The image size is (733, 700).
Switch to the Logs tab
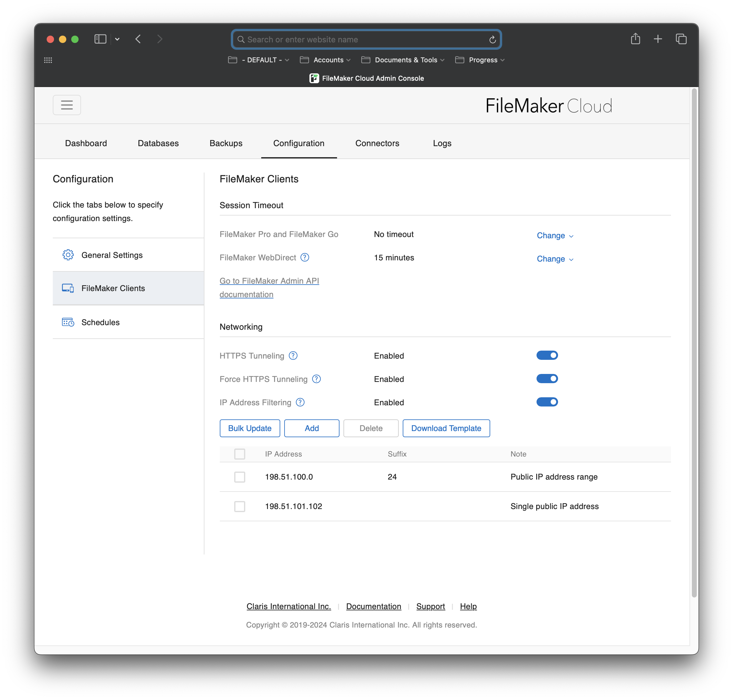click(x=442, y=143)
